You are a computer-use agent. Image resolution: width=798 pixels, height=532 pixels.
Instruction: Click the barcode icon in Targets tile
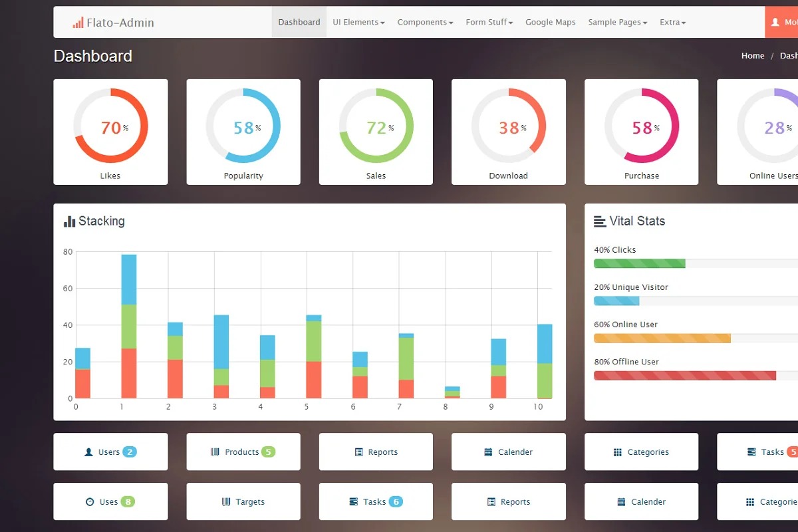pos(226,502)
